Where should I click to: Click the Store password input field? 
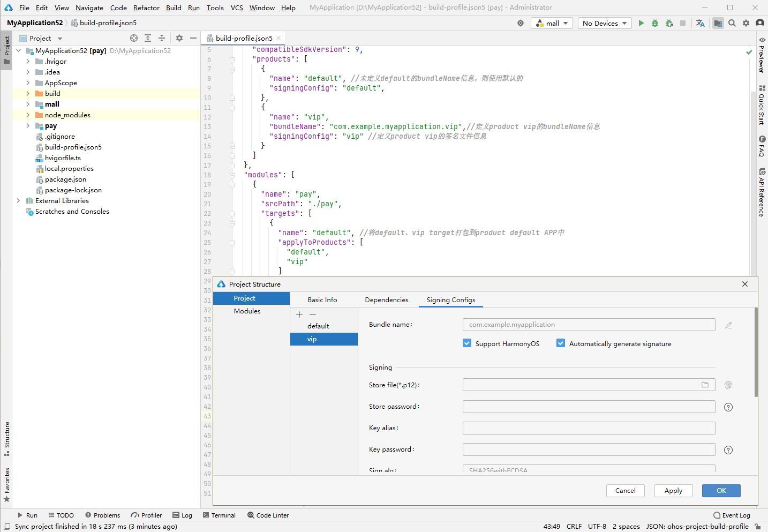(589, 407)
